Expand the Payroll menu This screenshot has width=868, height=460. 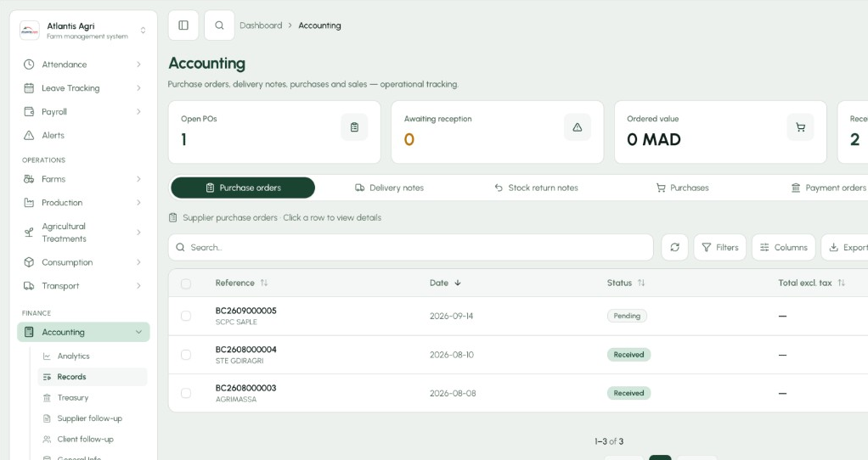(x=138, y=112)
